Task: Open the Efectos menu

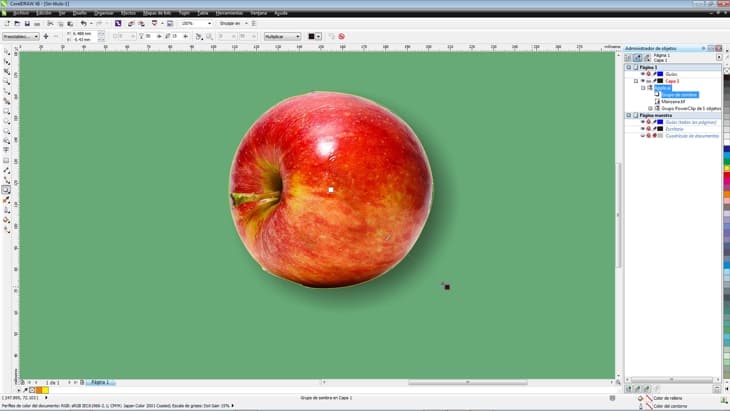Action: pos(128,13)
